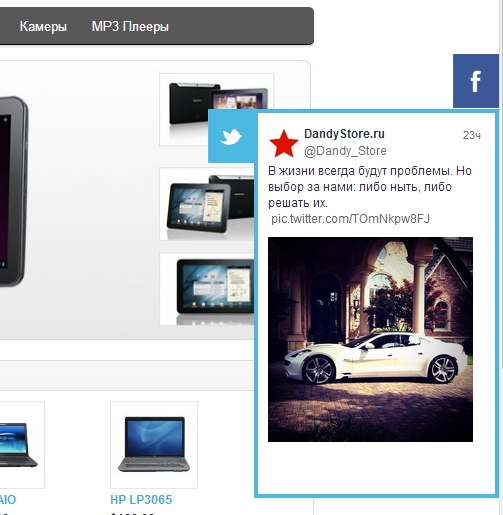Select the top tablet thumbnail with back view
503x515 pixels.
point(217,109)
